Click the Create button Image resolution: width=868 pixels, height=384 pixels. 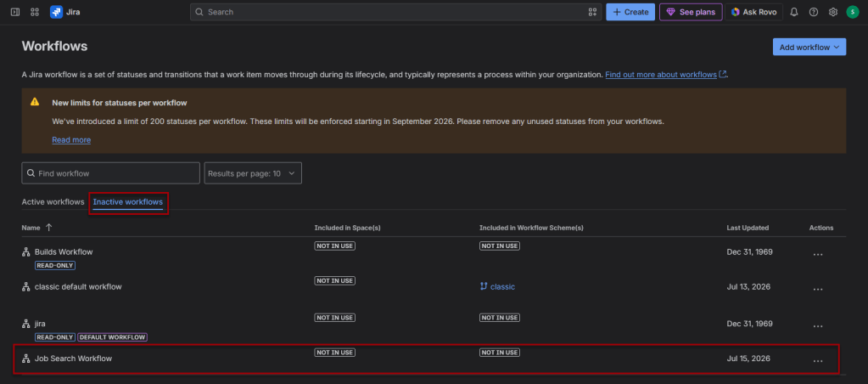click(x=630, y=12)
